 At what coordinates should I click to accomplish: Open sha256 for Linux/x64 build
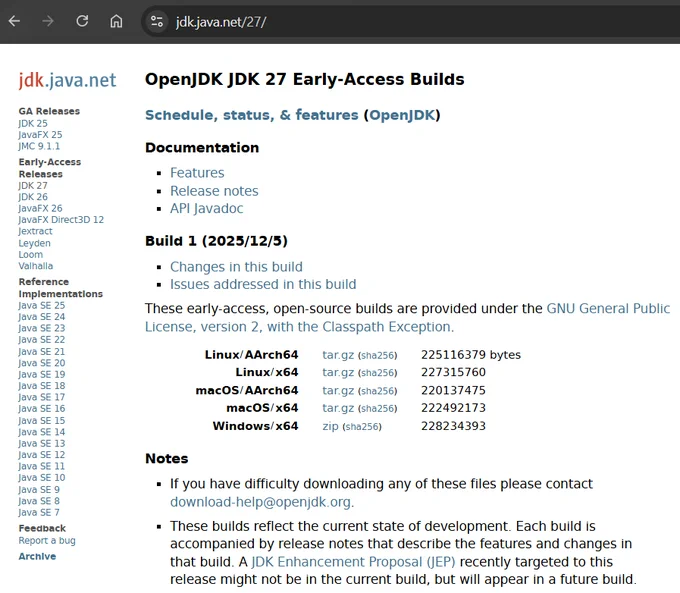[x=378, y=373]
